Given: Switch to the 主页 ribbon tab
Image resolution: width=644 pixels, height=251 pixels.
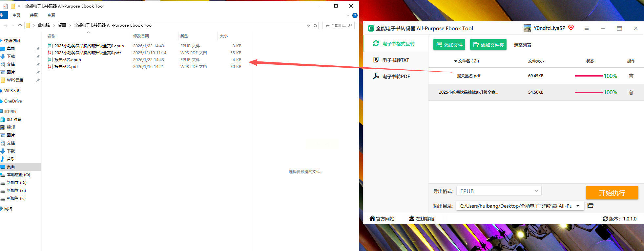Looking at the screenshot, I should click(x=16, y=15).
